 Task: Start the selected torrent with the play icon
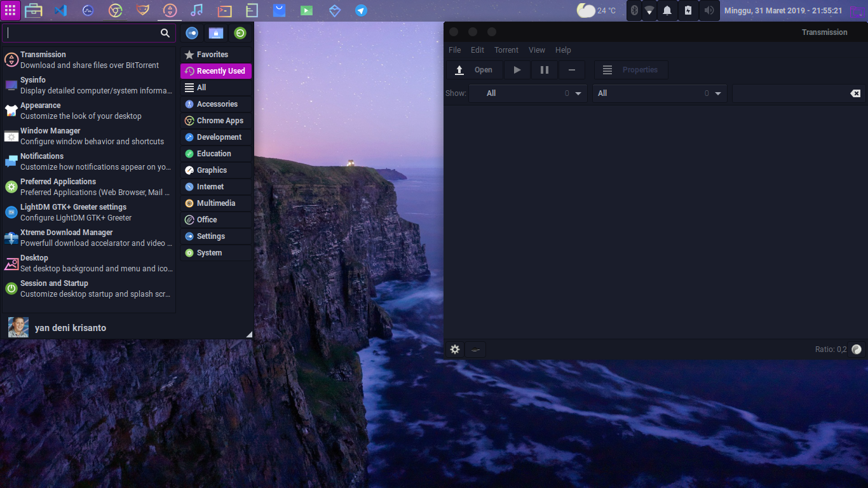point(517,70)
